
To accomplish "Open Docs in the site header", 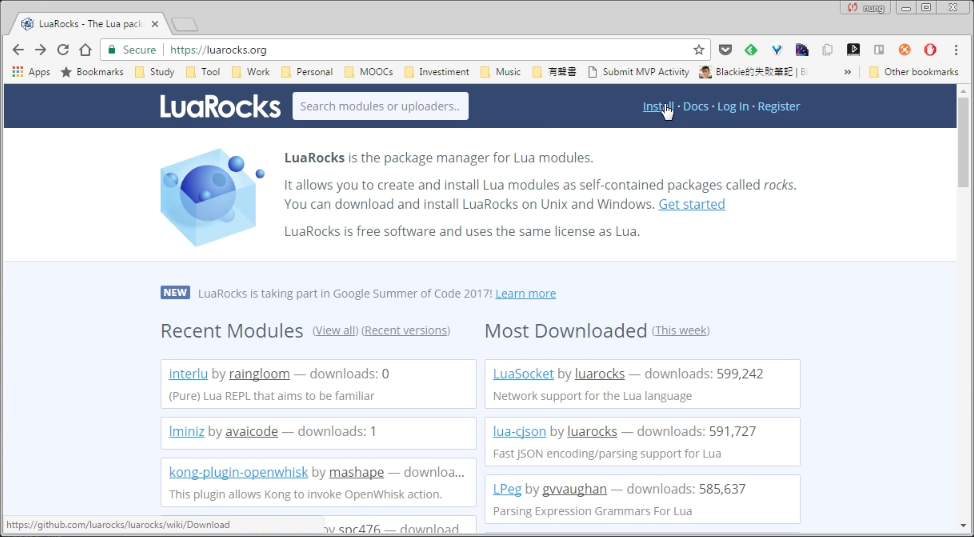I will tap(696, 106).
